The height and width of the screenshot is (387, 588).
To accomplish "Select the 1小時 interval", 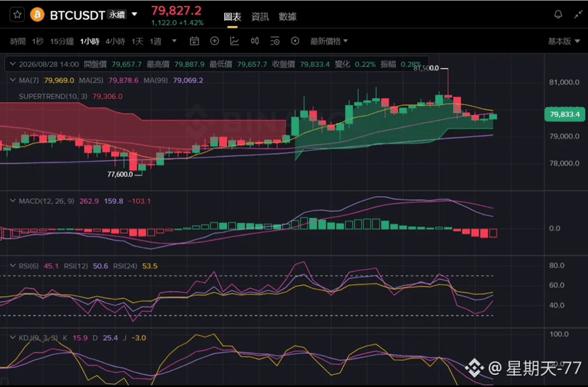I will click(89, 41).
